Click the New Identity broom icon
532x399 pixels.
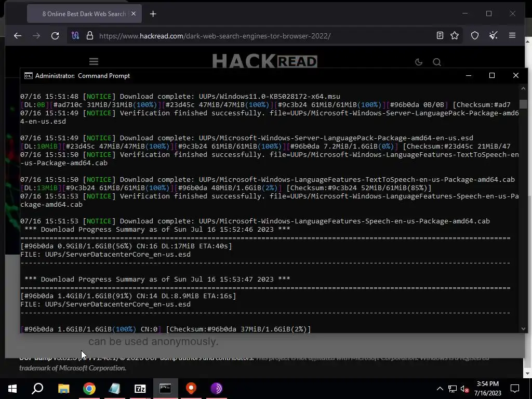coord(494,36)
